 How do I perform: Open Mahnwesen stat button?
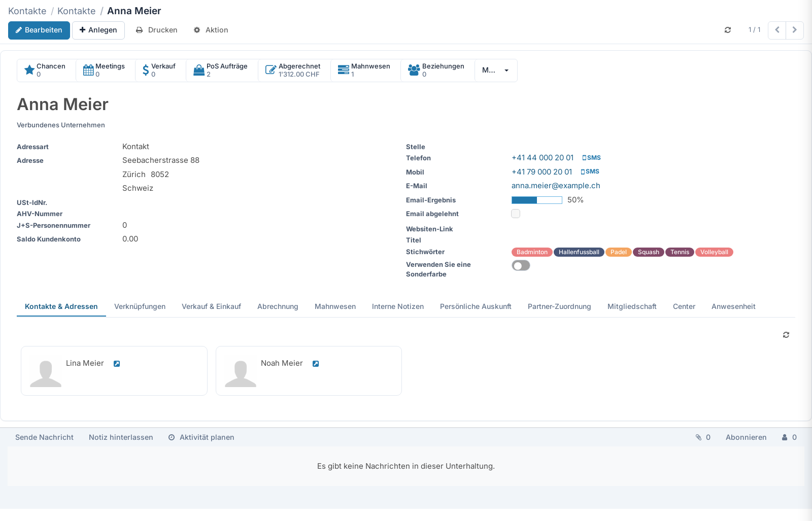click(x=365, y=71)
